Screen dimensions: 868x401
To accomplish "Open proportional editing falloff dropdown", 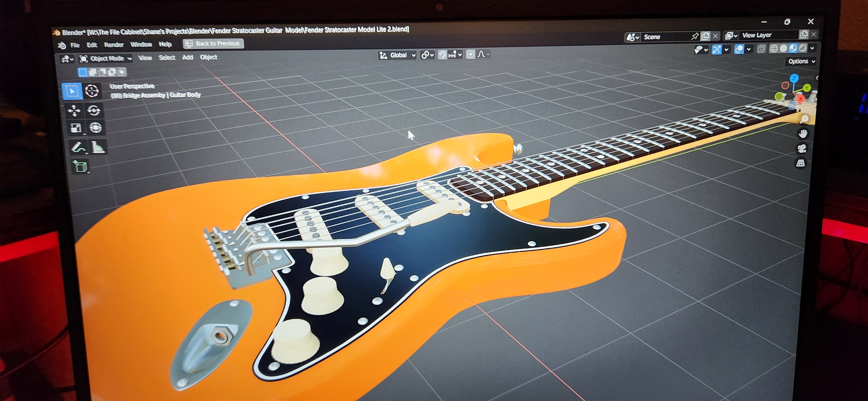I will click(483, 54).
